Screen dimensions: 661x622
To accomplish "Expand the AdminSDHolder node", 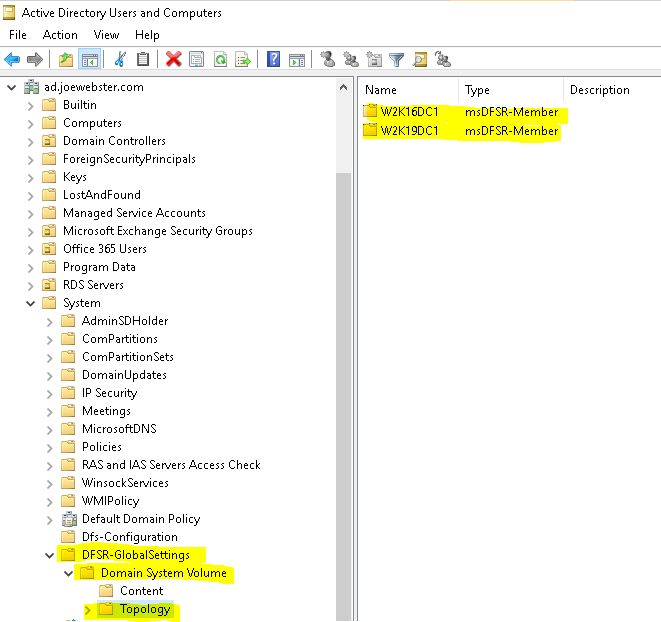I will (x=49, y=322).
